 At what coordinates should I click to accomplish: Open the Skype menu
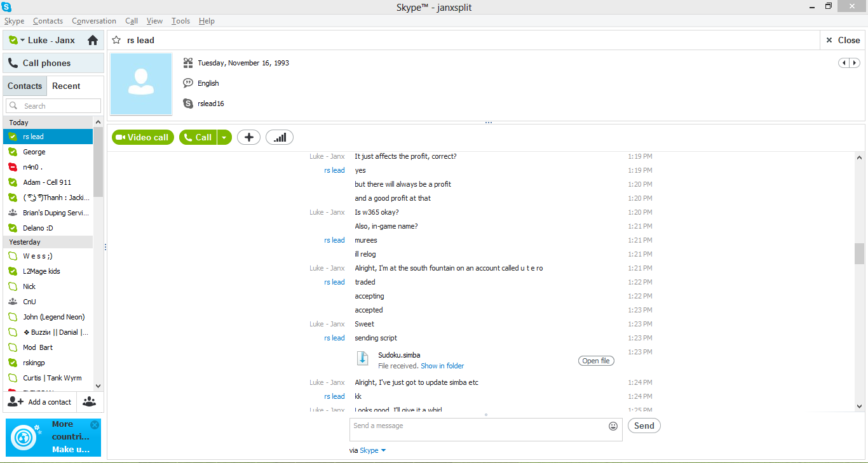14,21
